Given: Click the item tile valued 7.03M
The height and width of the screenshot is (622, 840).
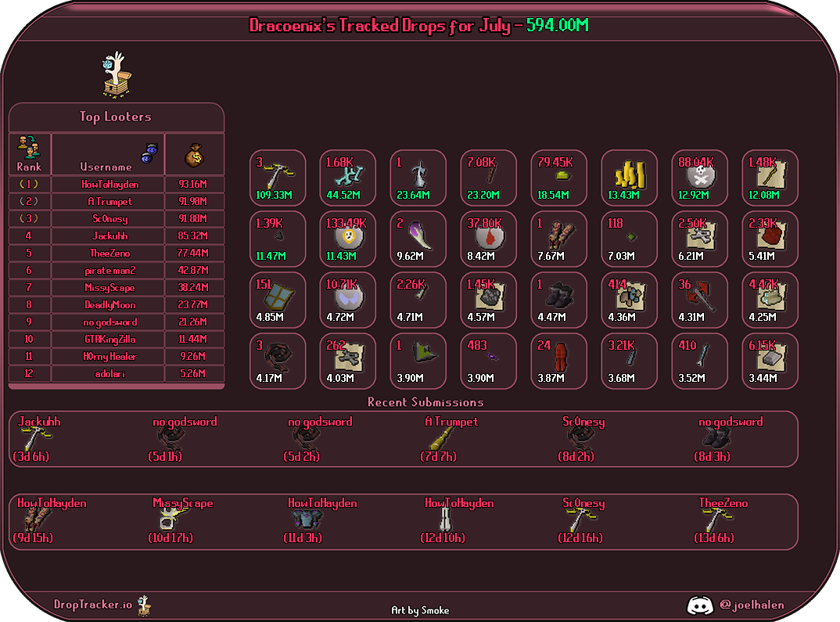Looking at the screenshot, I should coord(630,239).
